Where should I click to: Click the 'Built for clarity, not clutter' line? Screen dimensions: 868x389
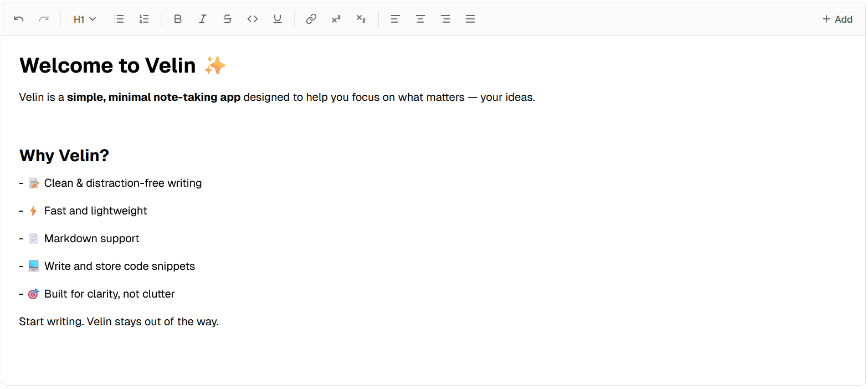[97, 294]
